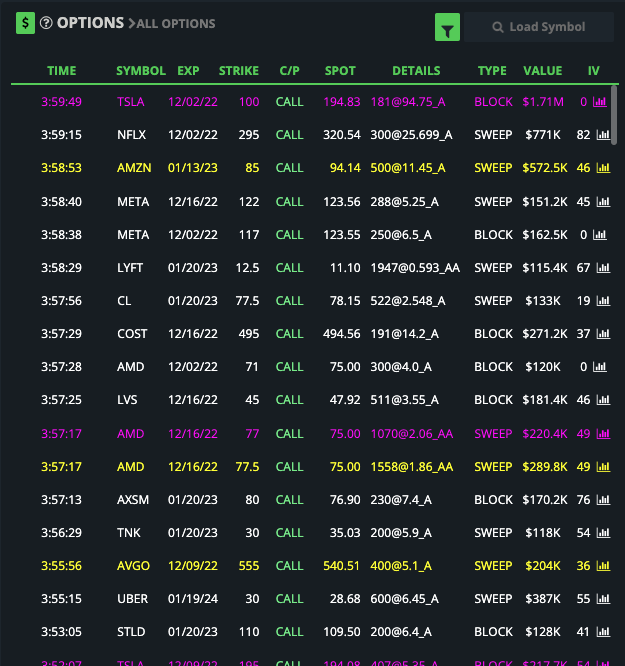Select the LYFT symbol cell

tap(130, 268)
